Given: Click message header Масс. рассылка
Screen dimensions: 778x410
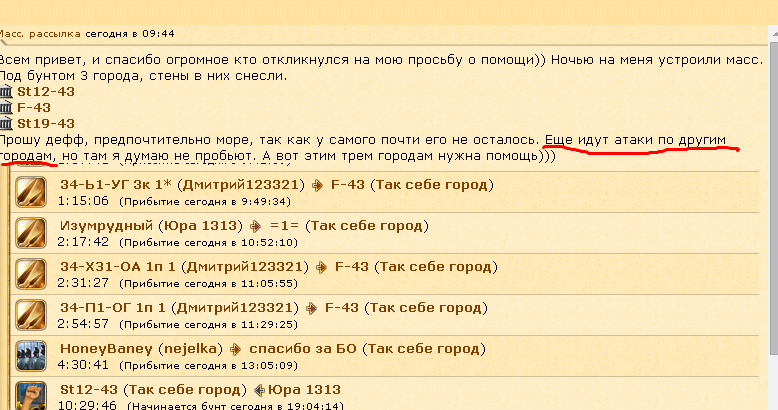Looking at the screenshot, I should 40,34.
